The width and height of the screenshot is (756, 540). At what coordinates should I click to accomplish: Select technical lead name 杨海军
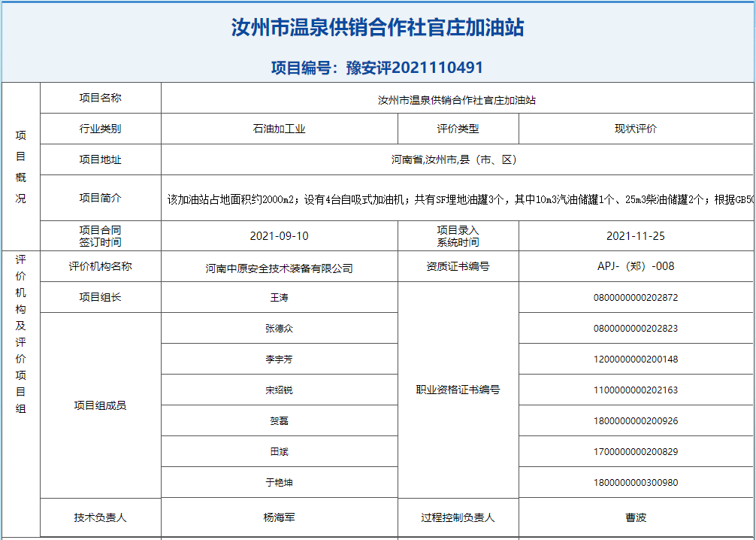(279, 517)
